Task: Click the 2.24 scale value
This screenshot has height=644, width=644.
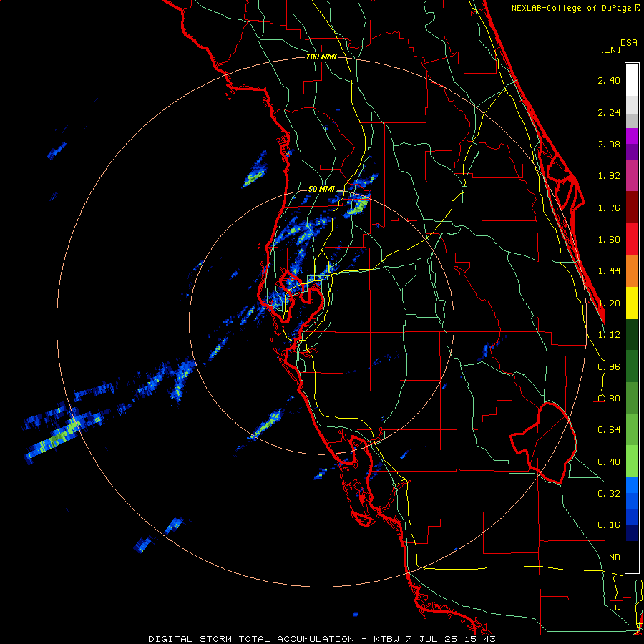Action: click(609, 112)
